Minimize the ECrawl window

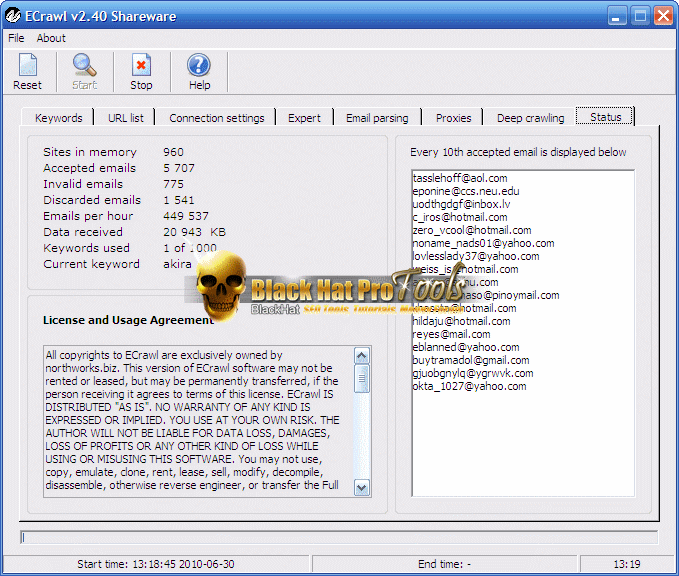click(617, 16)
